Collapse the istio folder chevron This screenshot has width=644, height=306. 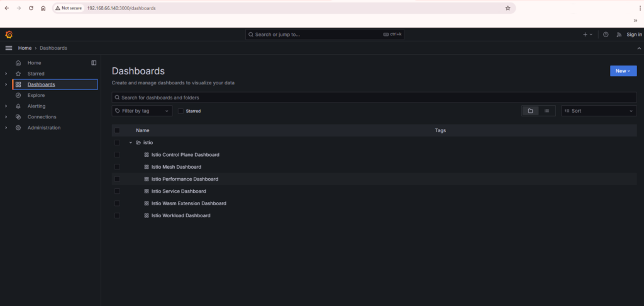pyautogui.click(x=131, y=142)
